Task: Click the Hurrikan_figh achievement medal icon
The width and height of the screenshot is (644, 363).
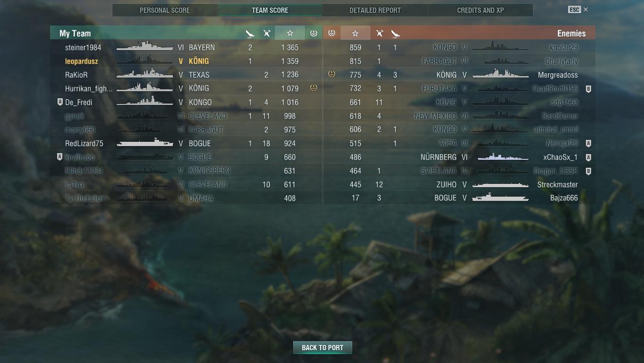Action: (x=314, y=88)
